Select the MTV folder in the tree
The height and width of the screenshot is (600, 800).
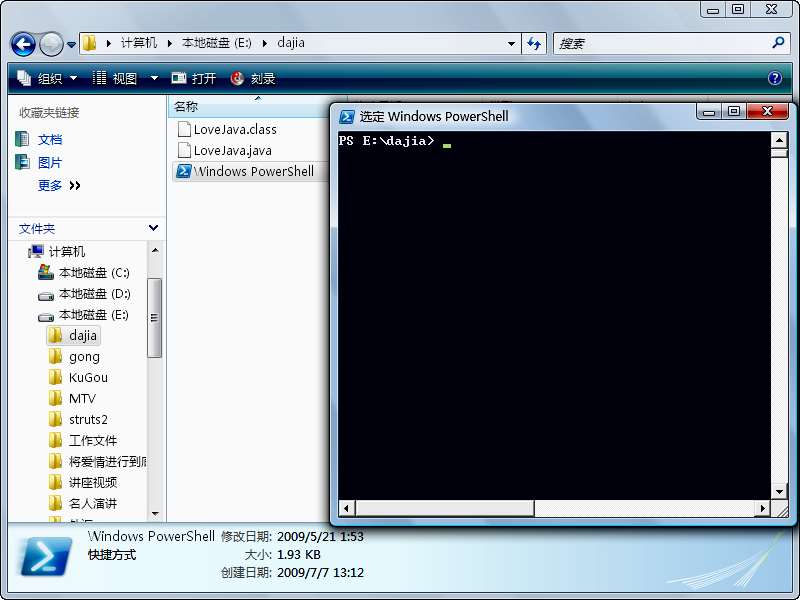72,398
